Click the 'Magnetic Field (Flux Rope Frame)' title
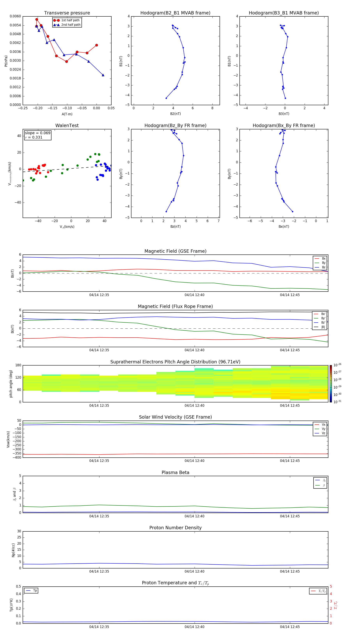 [175, 307]
